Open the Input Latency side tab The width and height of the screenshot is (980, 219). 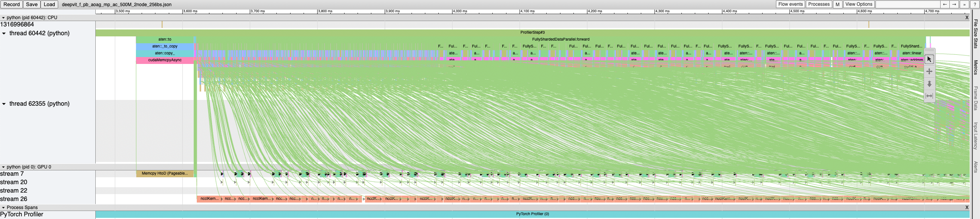(976, 136)
